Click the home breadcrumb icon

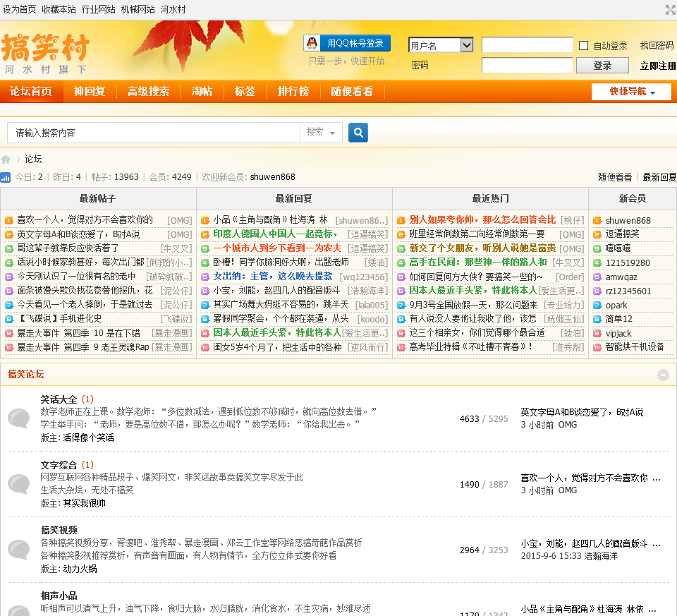pos(6,159)
